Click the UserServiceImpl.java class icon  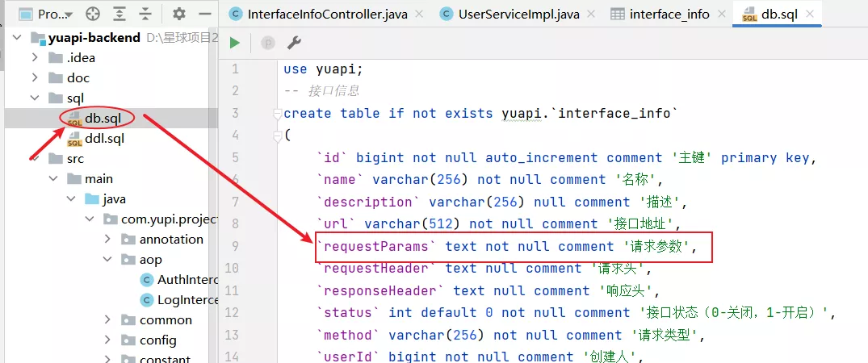[447, 15]
